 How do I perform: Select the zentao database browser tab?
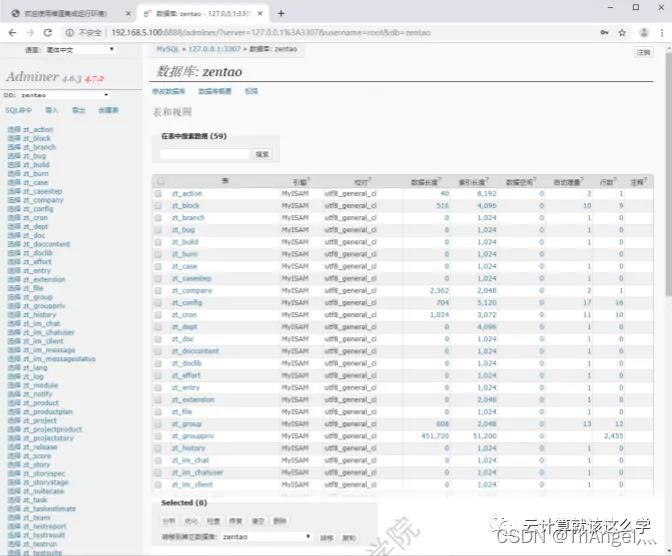point(201,13)
